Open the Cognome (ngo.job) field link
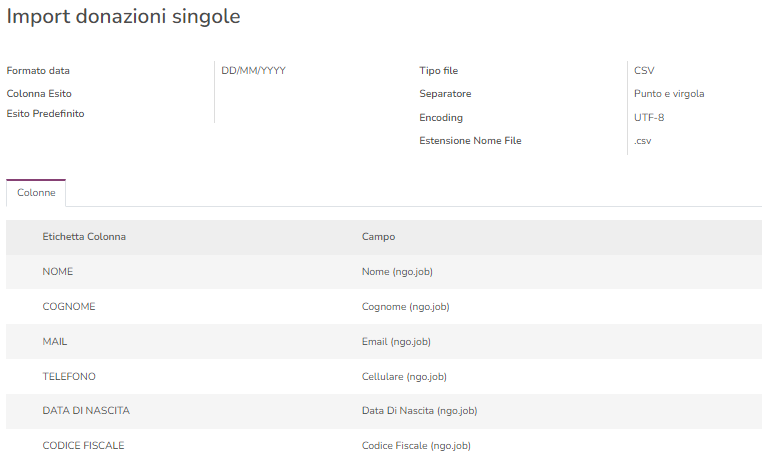This screenshot has height=461, width=762. [x=405, y=307]
